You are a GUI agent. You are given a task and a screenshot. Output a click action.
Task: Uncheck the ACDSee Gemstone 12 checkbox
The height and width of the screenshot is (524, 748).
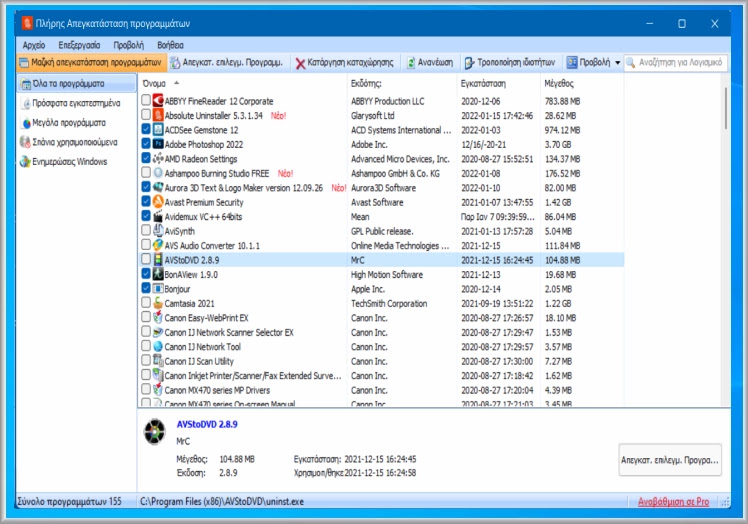point(146,129)
